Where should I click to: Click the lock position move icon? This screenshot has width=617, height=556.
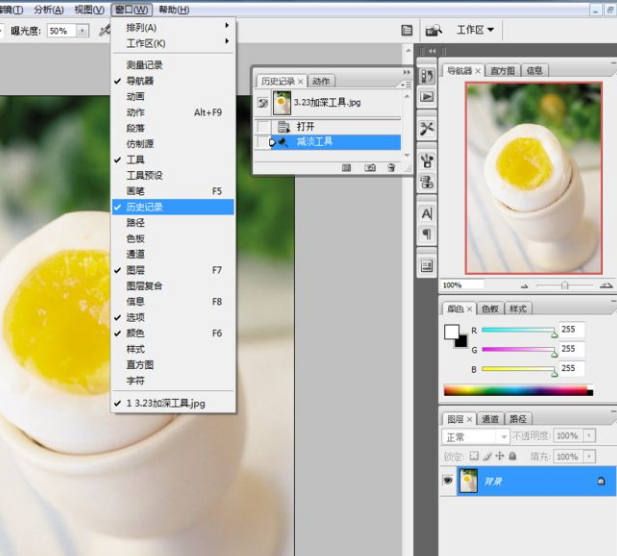(500, 456)
